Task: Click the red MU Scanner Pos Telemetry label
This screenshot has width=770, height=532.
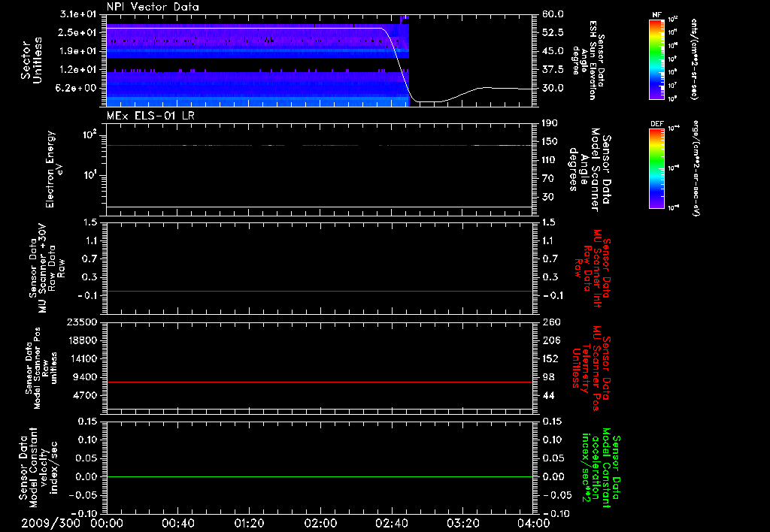Action: [x=591, y=368]
